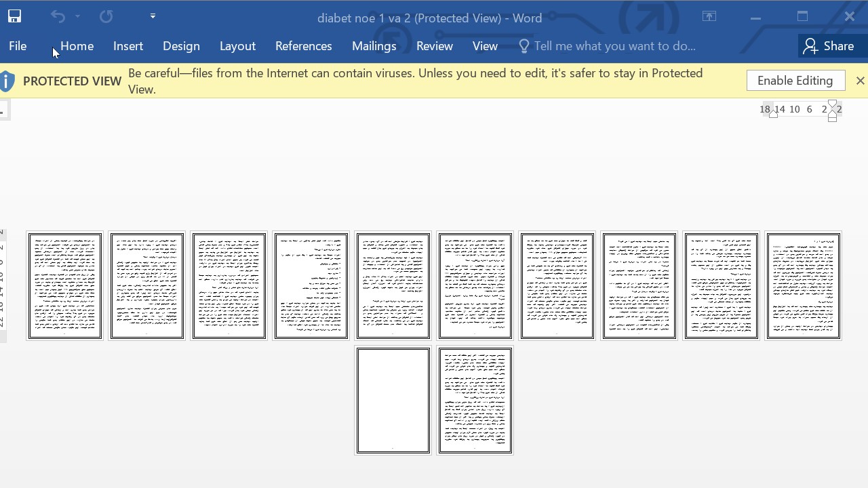Image resolution: width=868 pixels, height=488 pixels.
Task: Open the Insert tab
Action: [128, 46]
